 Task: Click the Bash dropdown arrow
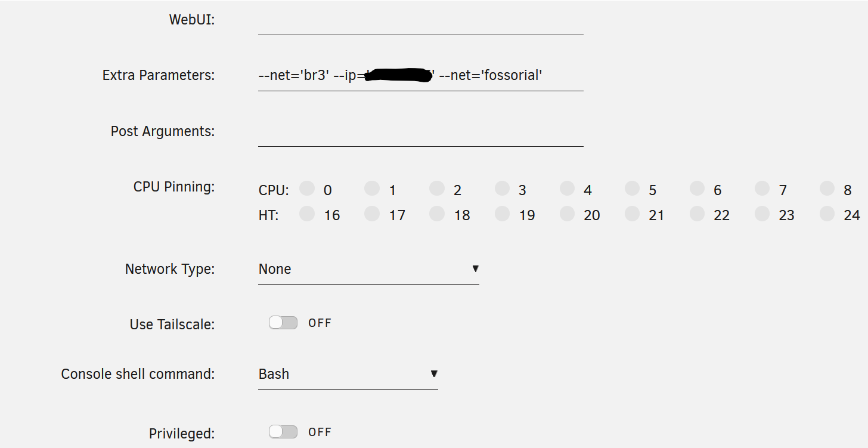434,374
